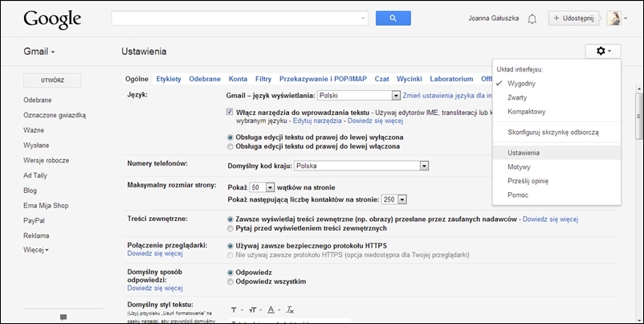Image resolution: width=644 pixels, height=324 pixels.
Task: Choose Zwarty display density
Action: click(556, 98)
